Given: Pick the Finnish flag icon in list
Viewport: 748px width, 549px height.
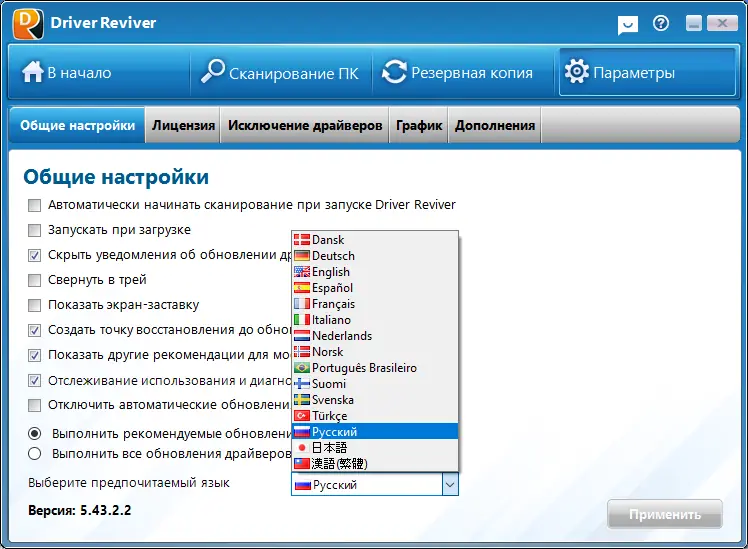Looking at the screenshot, I should 301,383.
